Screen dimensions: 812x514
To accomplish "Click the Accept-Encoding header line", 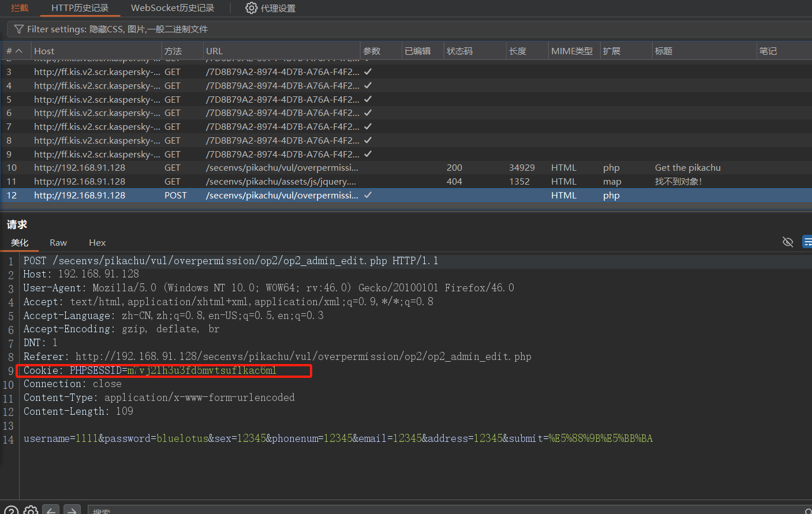I will 122,329.
